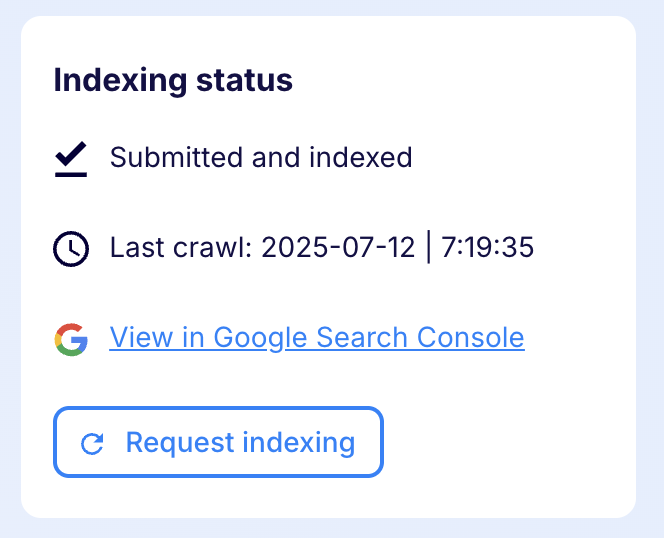Click the word Console in the blue link

(x=471, y=337)
